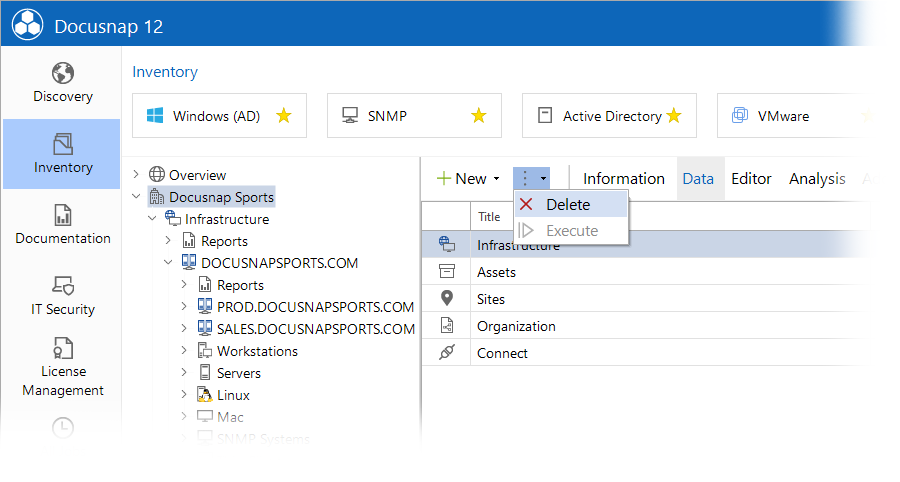Expand SALES.DOCUSNAPSPORTS.COM node
The height and width of the screenshot is (482, 900).
tap(184, 328)
